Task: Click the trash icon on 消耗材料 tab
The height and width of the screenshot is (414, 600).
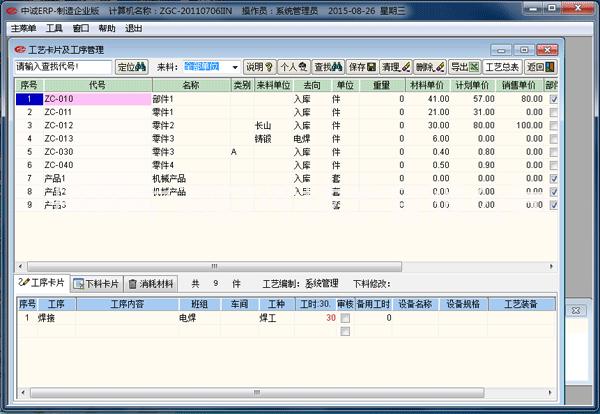Action: click(x=132, y=284)
